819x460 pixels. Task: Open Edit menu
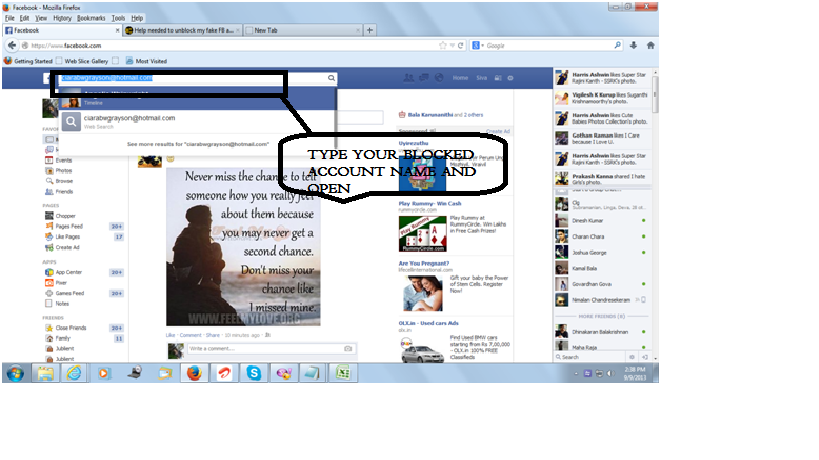point(24,18)
